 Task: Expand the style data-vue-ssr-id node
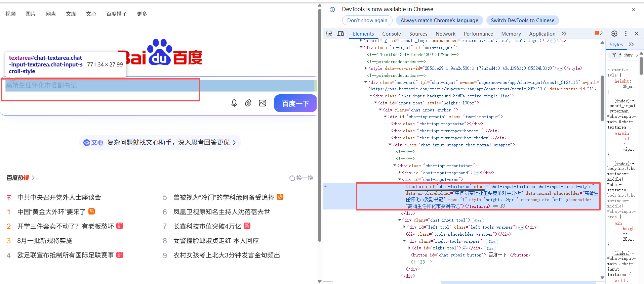click(366, 68)
